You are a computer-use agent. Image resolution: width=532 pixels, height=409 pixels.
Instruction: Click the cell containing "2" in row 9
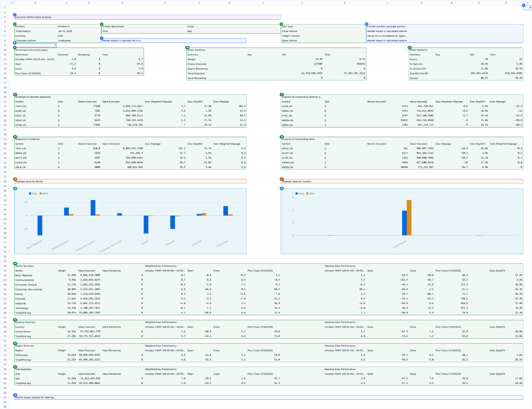click(36, 45)
